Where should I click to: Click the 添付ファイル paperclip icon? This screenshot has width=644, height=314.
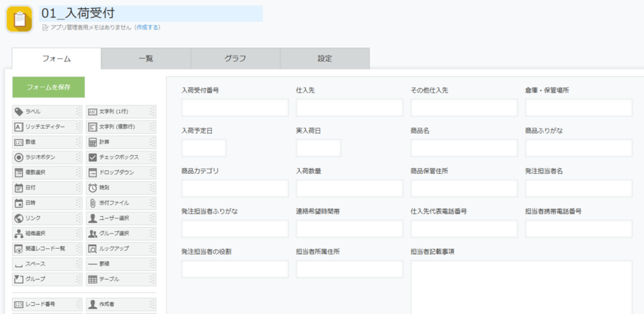point(92,203)
